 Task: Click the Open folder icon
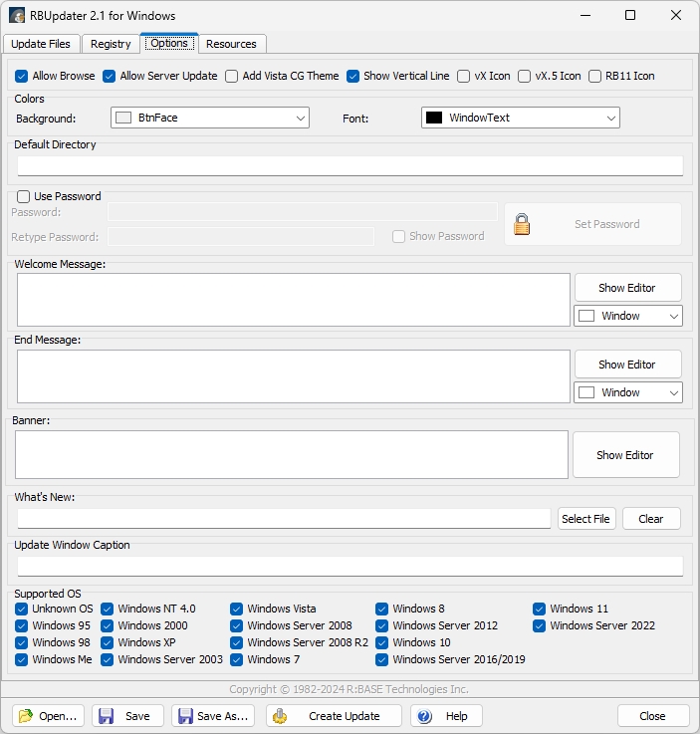[x=26, y=716]
